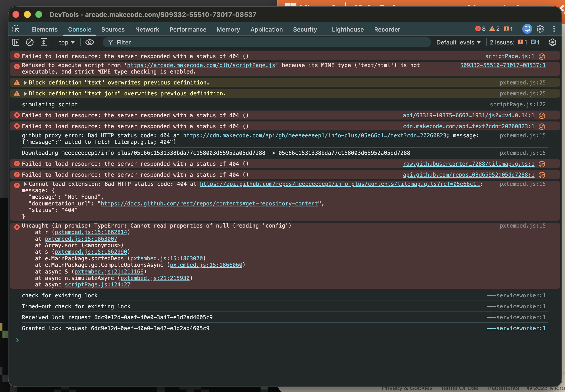The image size is (565, 392).
Task: Select the "simulating script" log message
Action: pyautogui.click(x=50, y=105)
